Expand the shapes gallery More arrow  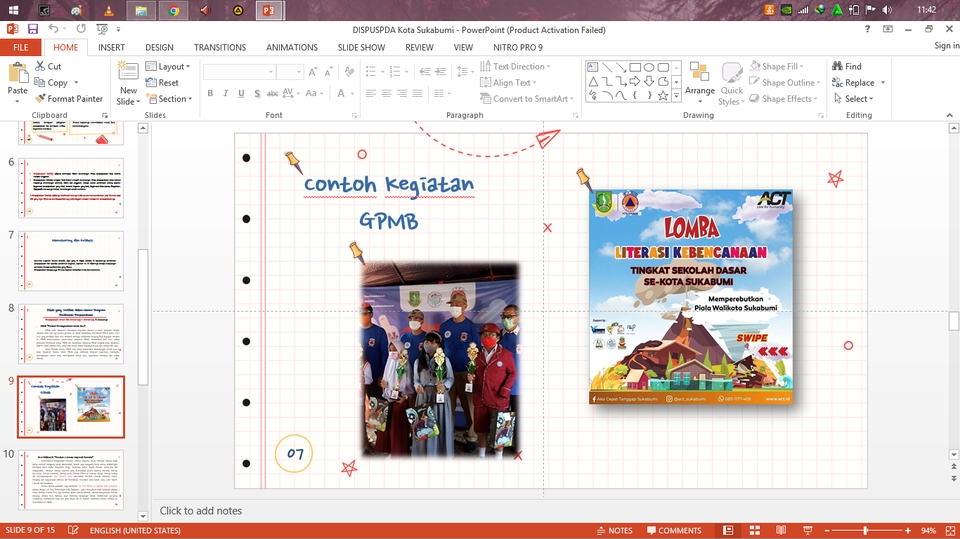pyautogui.click(x=677, y=96)
